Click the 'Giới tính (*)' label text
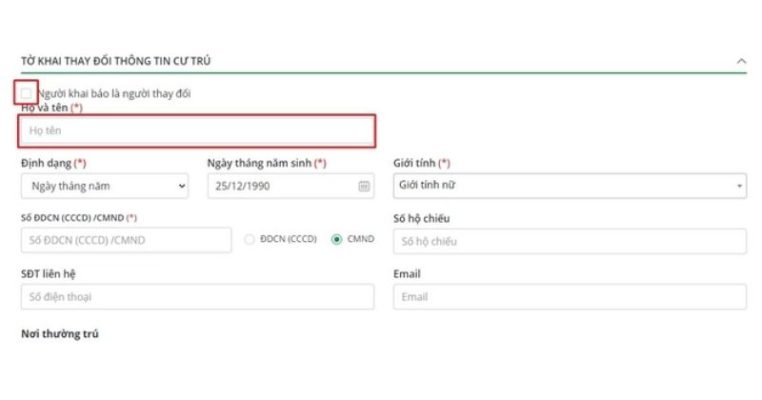 tap(421, 162)
